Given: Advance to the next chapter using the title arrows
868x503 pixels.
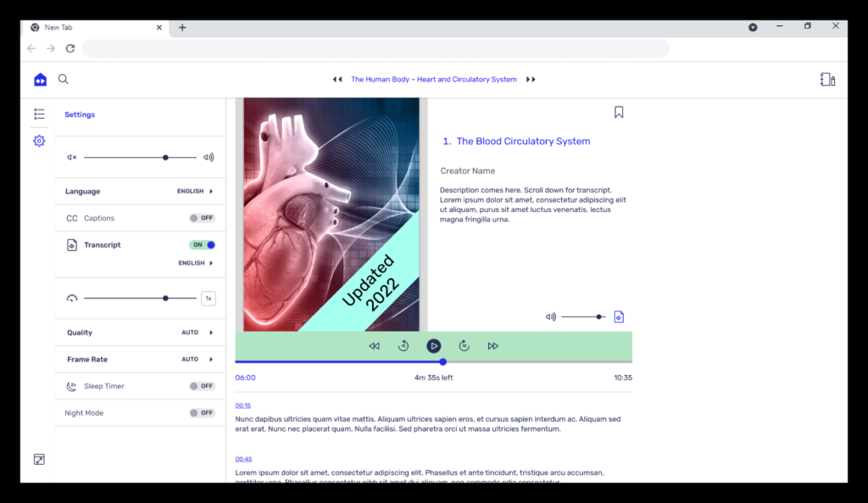Looking at the screenshot, I should (x=531, y=79).
